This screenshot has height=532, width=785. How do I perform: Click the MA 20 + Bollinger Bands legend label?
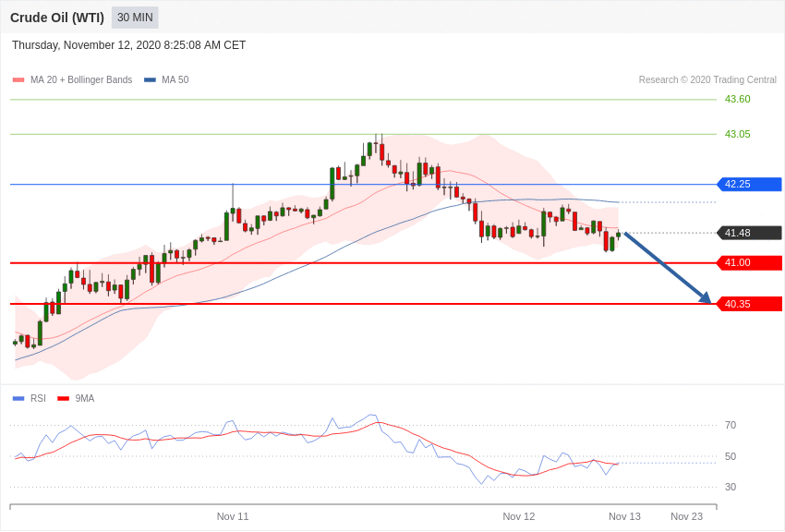(81, 80)
